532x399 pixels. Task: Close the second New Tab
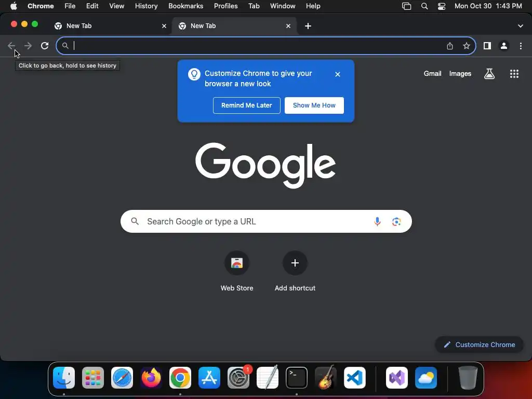tap(288, 26)
